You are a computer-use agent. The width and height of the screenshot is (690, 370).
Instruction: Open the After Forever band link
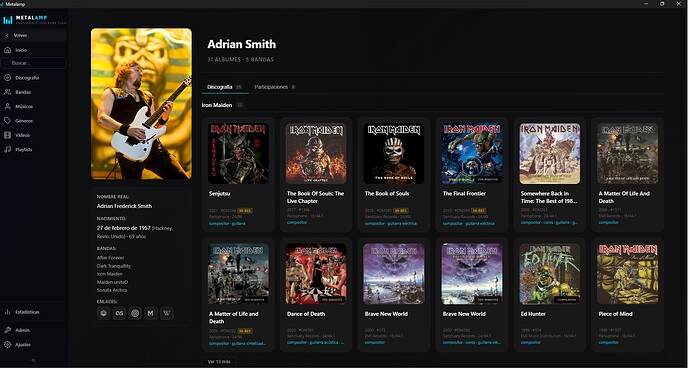tap(110, 258)
